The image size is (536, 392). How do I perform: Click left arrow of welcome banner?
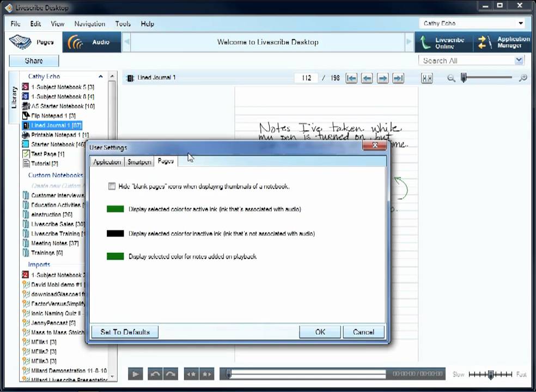(x=126, y=42)
